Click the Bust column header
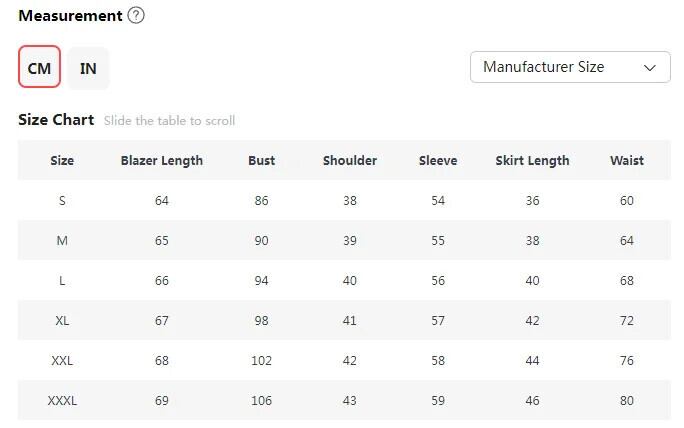Screen dimensions: 684x428 click(261, 160)
